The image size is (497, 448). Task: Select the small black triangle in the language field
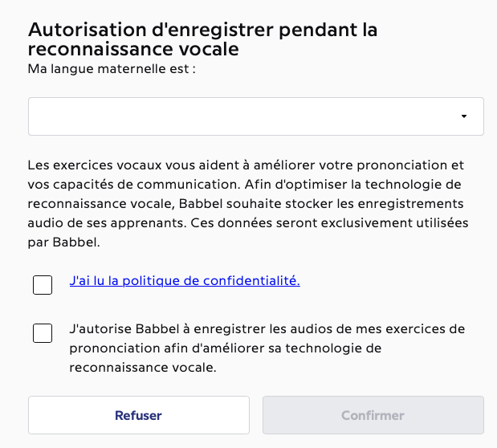tap(464, 117)
